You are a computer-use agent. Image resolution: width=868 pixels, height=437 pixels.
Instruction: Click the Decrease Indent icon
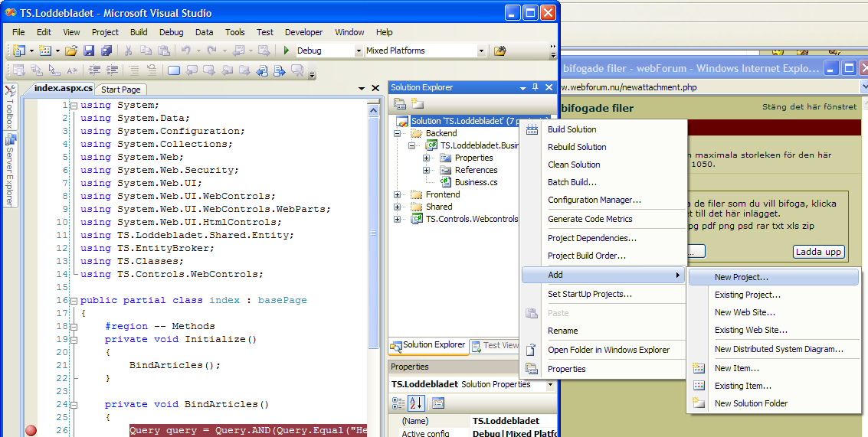(x=94, y=70)
